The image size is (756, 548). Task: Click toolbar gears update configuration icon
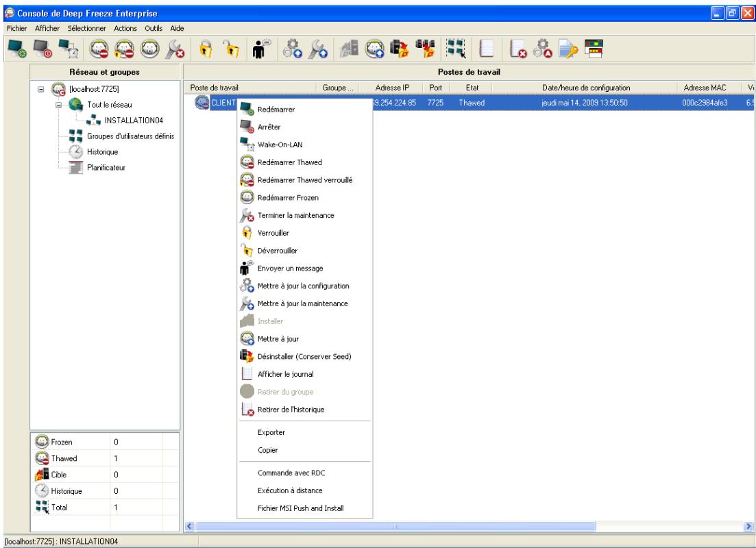[292, 49]
